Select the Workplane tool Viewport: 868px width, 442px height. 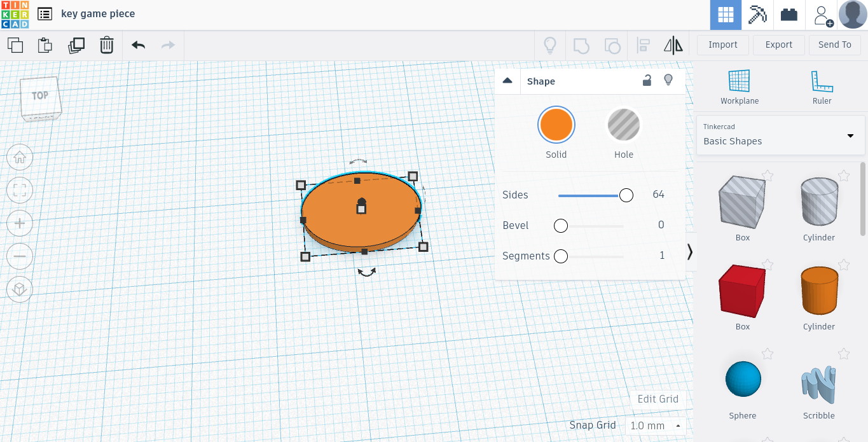point(740,87)
